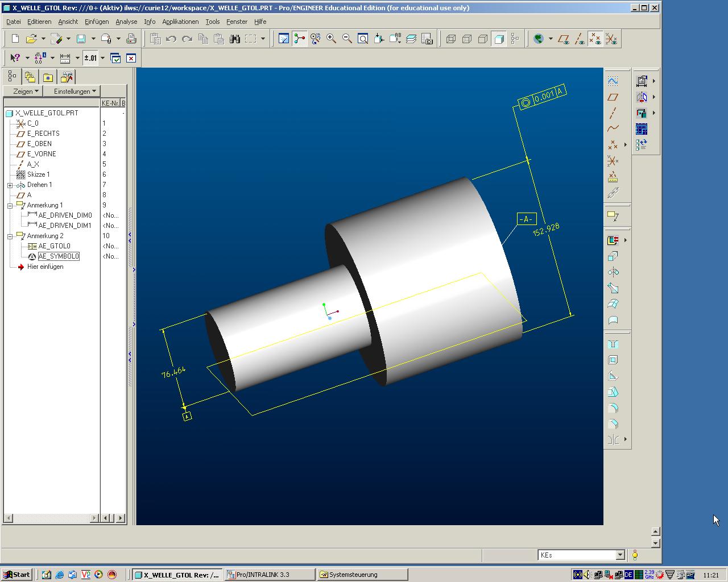This screenshot has width=728, height=582.
Task: Click the Zoom In magnifier icon
Action: [331, 39]
